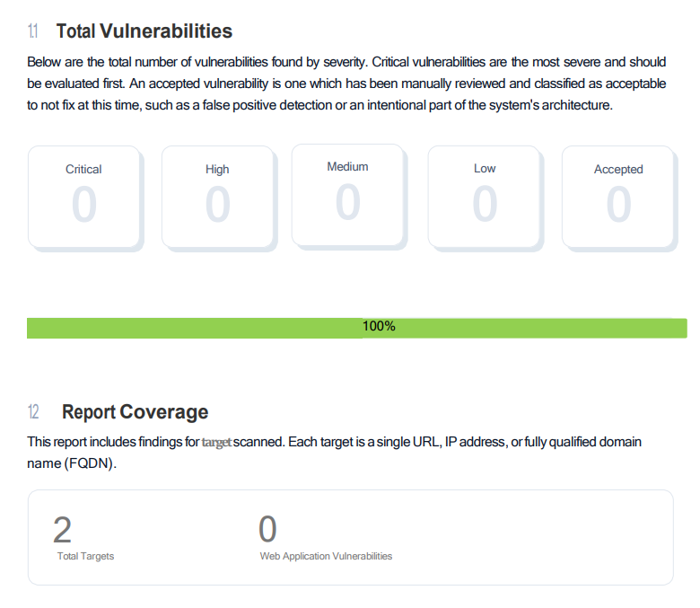Select the Medium severity label
The width and height of the screenshot is (700, 608).
[347, 166]
